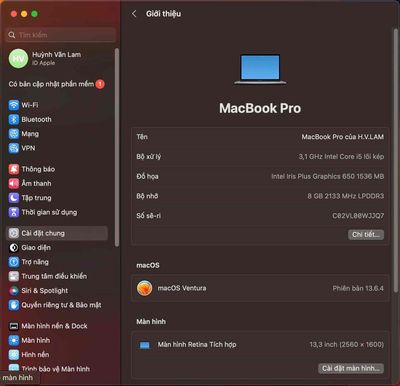Open the Thời gian sử dụng hourglass icon
Image resolution: width=400 pixels, height=386 pixels.
(14, 212)
